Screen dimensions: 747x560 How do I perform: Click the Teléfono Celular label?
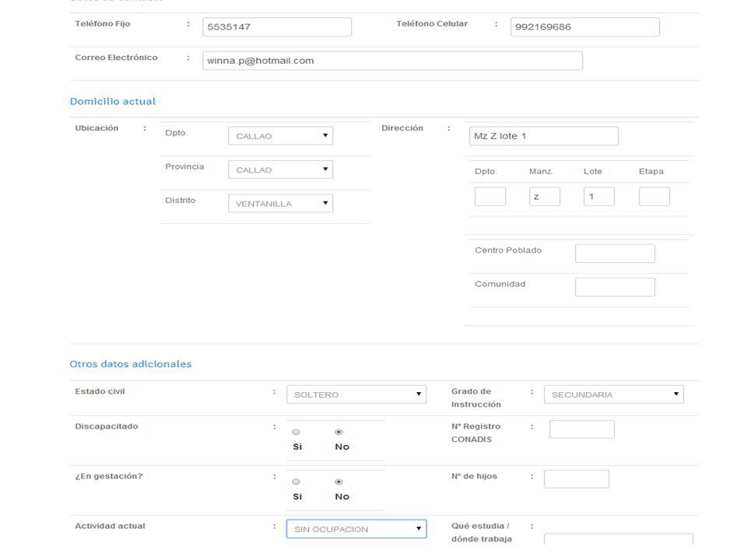(x=432, y=24)
